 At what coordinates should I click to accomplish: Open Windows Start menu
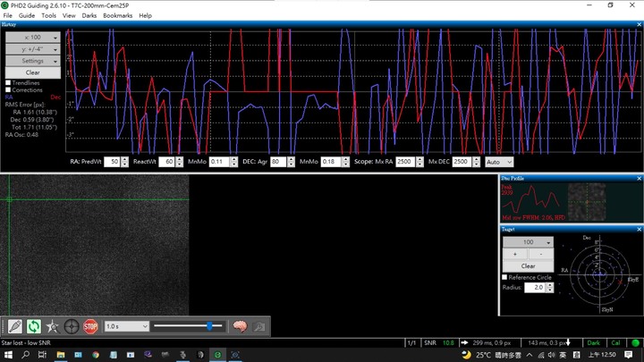click(8, 355)
